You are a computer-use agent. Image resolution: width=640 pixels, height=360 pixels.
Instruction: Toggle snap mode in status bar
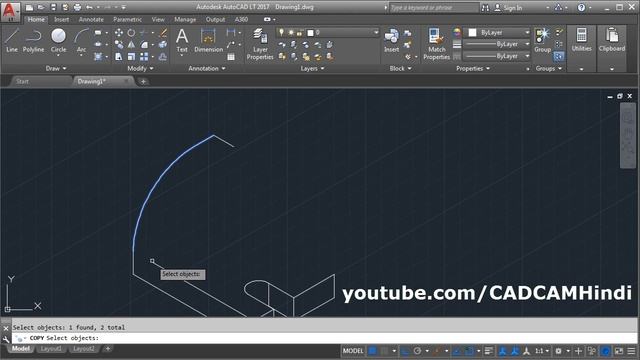(x=384, y=351)
